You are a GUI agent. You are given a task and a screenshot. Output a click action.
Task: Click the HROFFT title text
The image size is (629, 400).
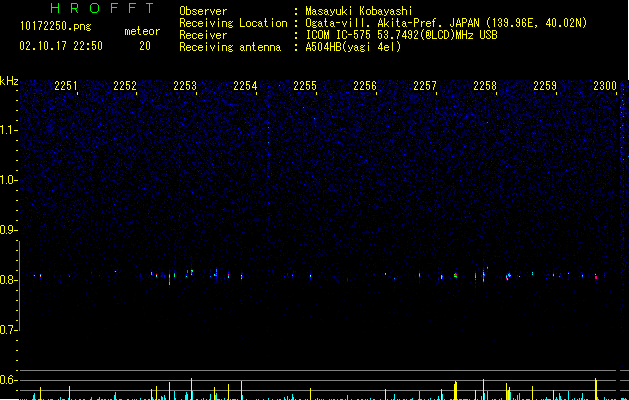(x=102, y=8)
